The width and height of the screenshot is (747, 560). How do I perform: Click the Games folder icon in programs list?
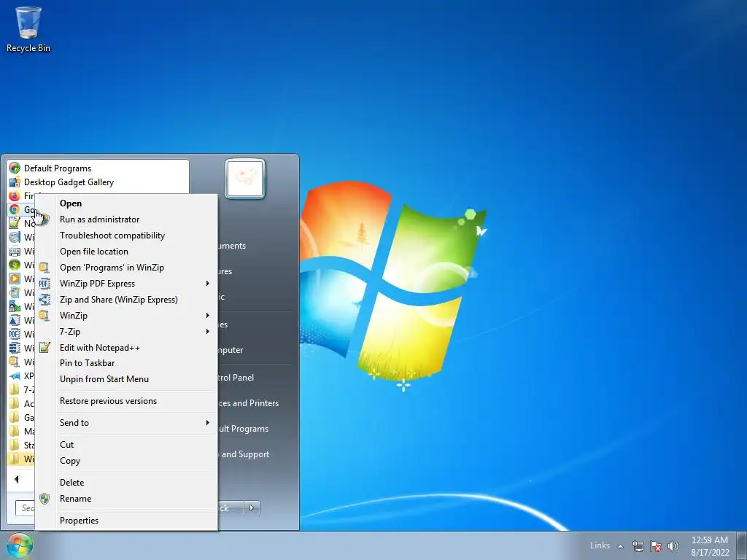click(x=15, y=417)
